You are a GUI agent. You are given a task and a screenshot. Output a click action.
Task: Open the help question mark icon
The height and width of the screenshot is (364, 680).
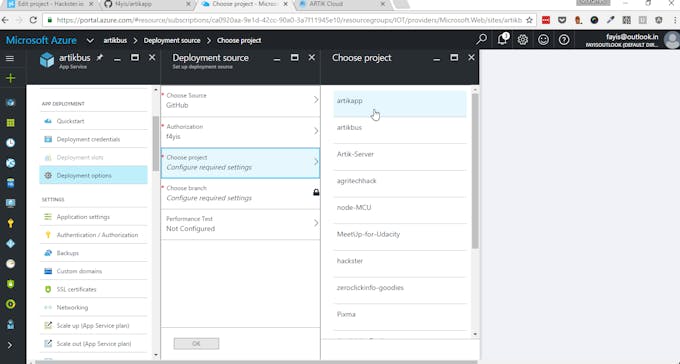564,40
